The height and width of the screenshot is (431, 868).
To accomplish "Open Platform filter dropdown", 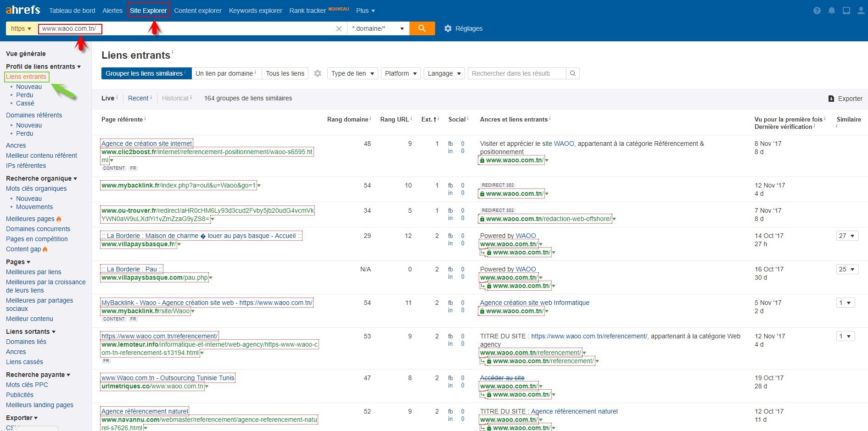I will click(x=401, y=73).
